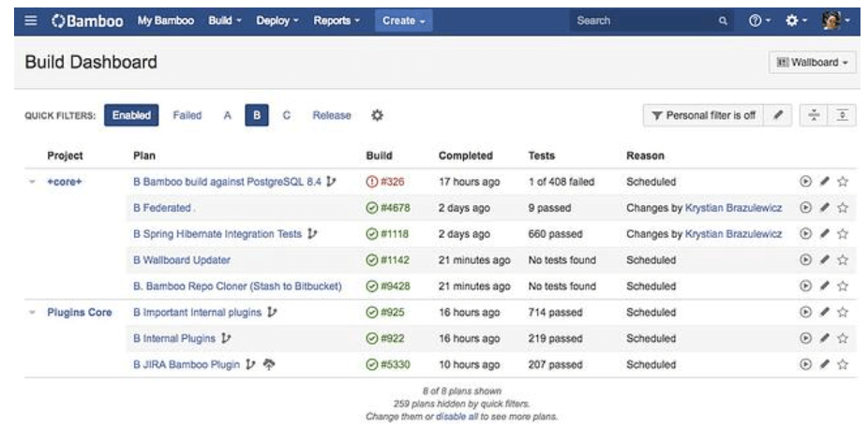Click the search magnifier icon
This screenshot has height=442, width=868.
tap(723, 21)
